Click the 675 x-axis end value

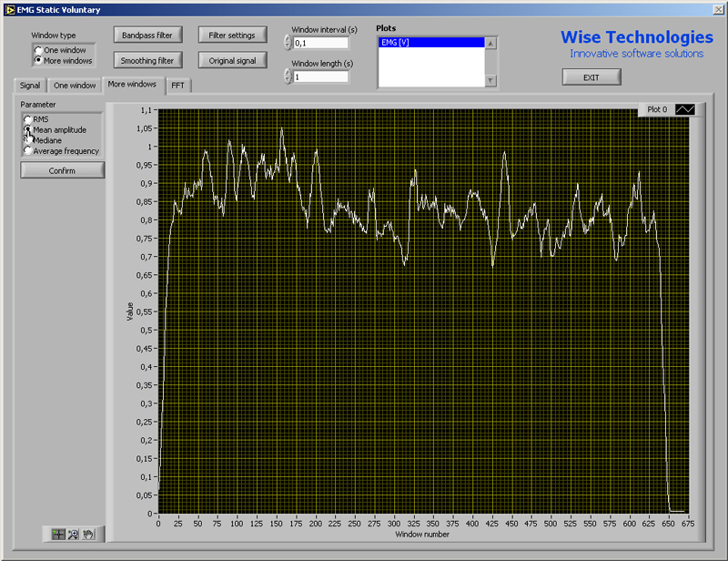tap(688, 524)
